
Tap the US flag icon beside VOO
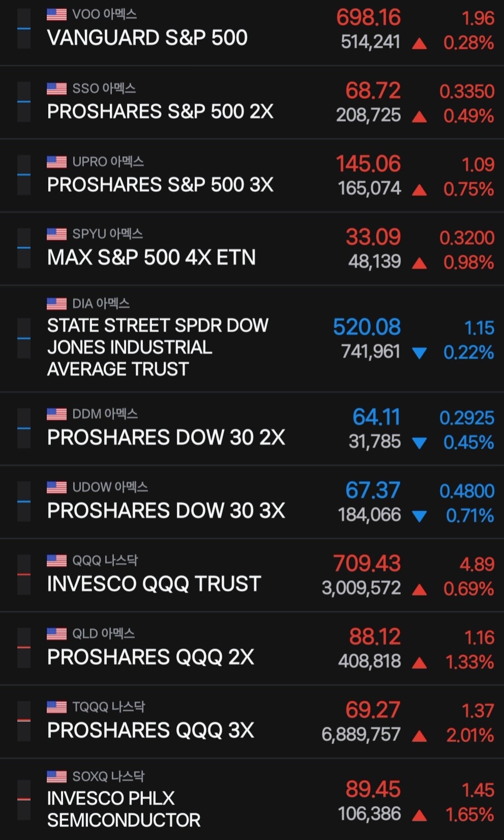pyautogui.click(x=56, y=15)
